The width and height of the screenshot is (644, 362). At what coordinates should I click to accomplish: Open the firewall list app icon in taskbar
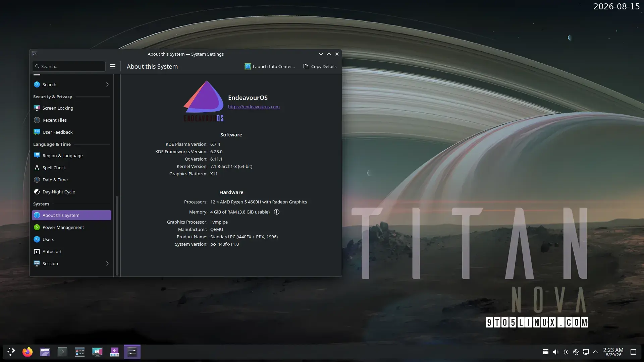80,352
